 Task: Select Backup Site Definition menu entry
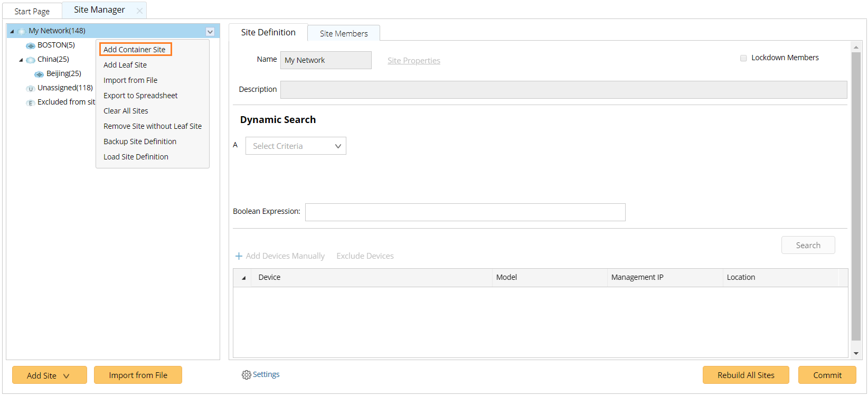(140, 142)
